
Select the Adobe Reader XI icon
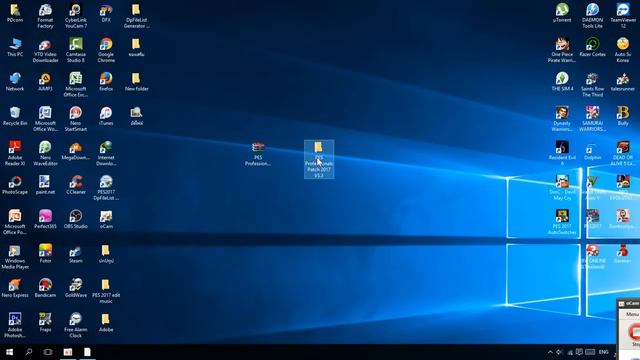15,153
